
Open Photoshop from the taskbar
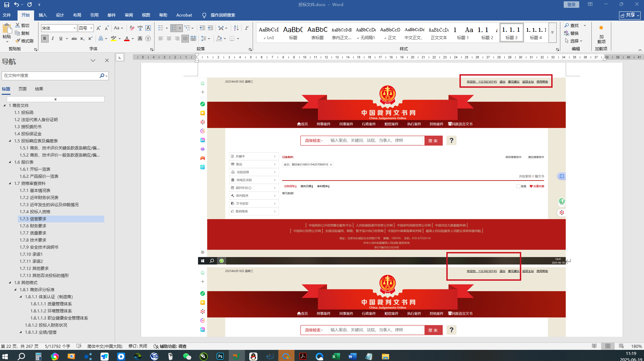220,356
